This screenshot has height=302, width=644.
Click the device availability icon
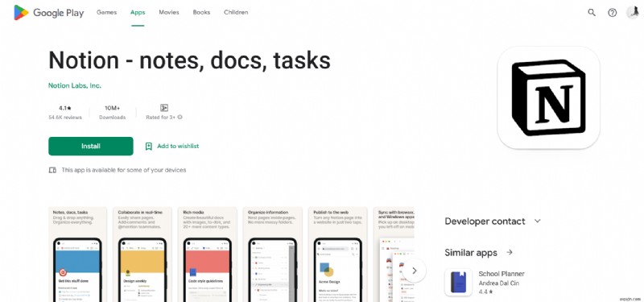coord(52,170)
